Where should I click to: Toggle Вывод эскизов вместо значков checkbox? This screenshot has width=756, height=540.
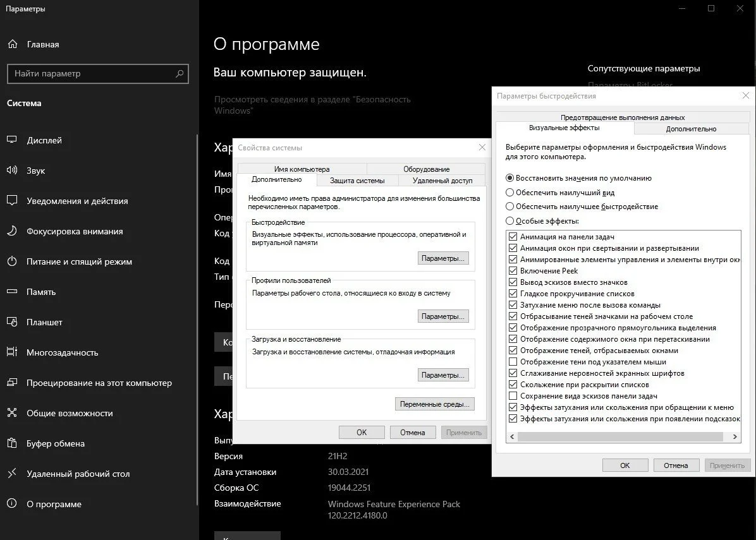513,282
